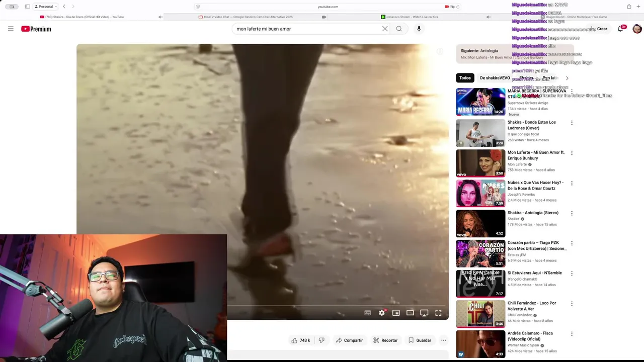Open 'Donde Estan Los Ladrones' cover thumbnail
The image size is (644, 362).
(x=480, y=133)
